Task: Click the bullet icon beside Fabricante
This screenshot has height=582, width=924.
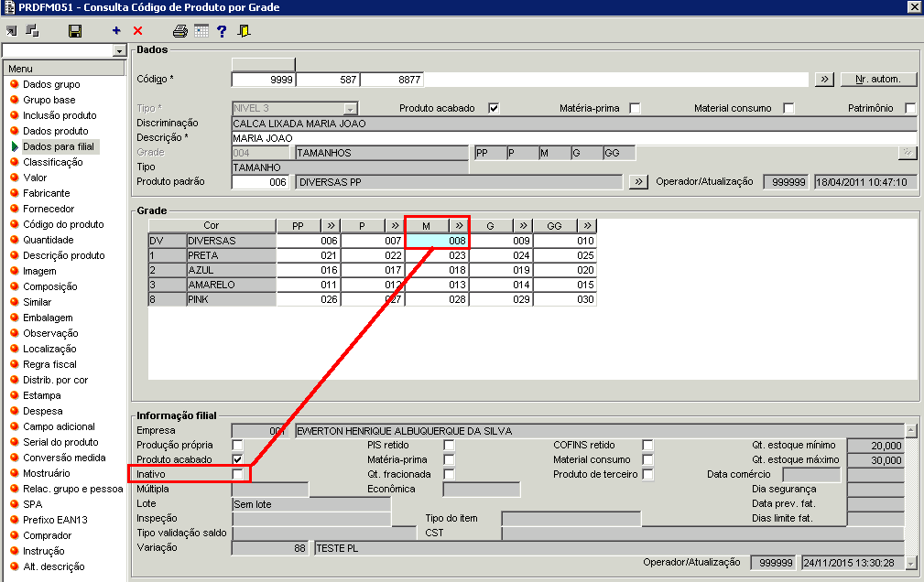Action: click(15, 193)
